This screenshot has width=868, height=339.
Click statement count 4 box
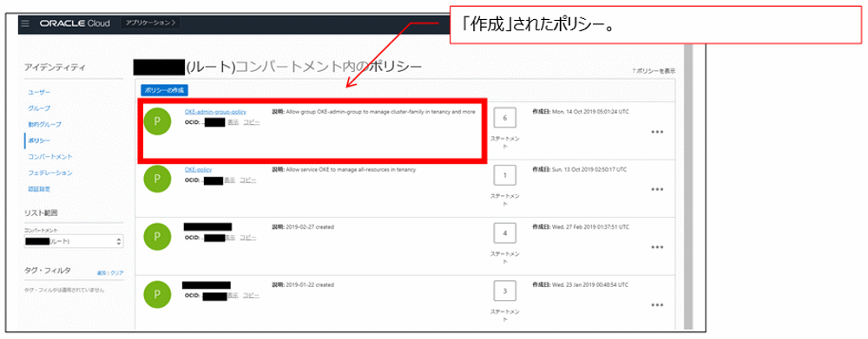505,233
